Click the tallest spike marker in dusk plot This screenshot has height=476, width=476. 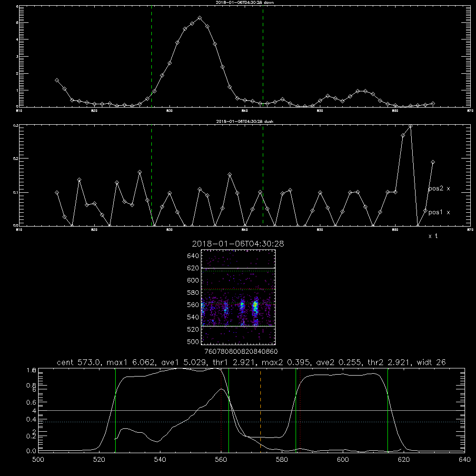pos(410,126)
